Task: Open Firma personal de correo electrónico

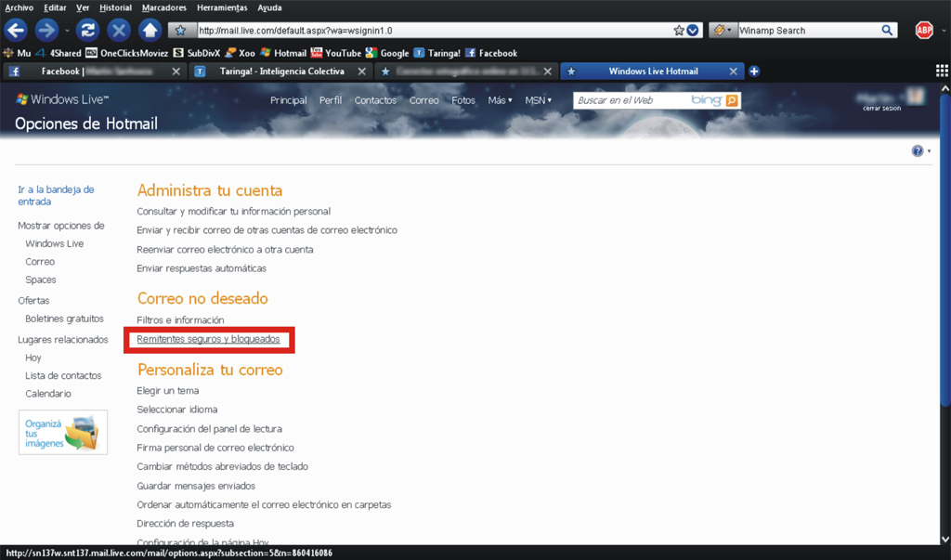Action: point(215,448)
